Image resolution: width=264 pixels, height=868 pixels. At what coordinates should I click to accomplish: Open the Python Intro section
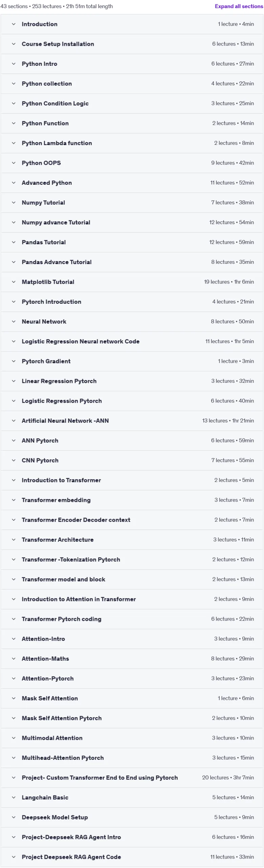pos(132,64)
